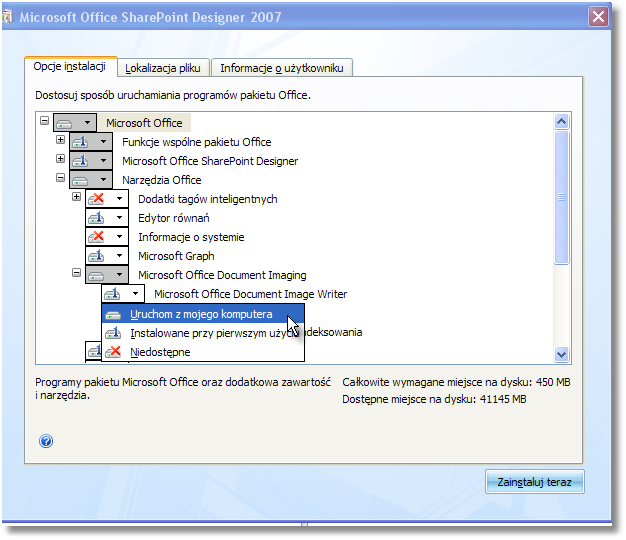Choose Uruchom z mojego komputera option
The width and height of the screenshot is (626, 540).
pos(203,314)
